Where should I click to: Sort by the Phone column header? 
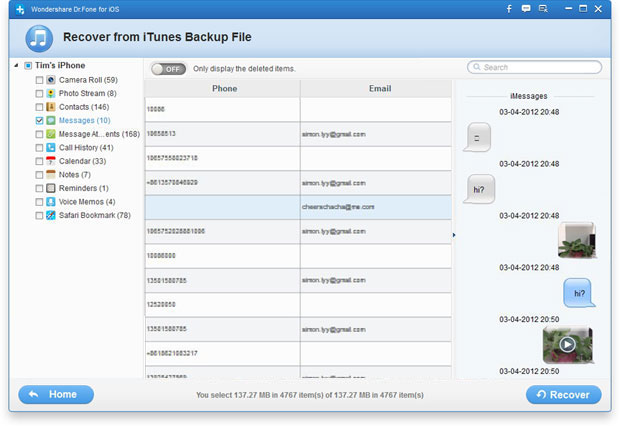click(223, 89)
